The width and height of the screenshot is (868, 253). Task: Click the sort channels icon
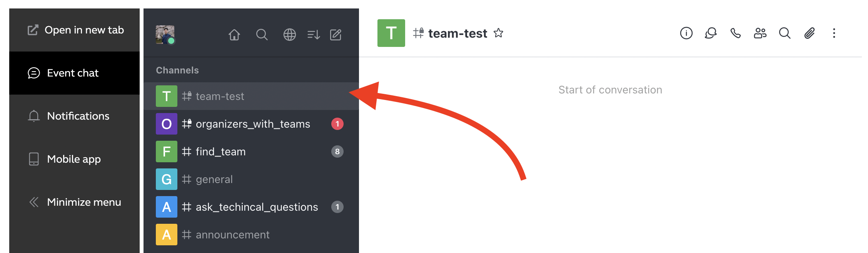tap(314, 35)
